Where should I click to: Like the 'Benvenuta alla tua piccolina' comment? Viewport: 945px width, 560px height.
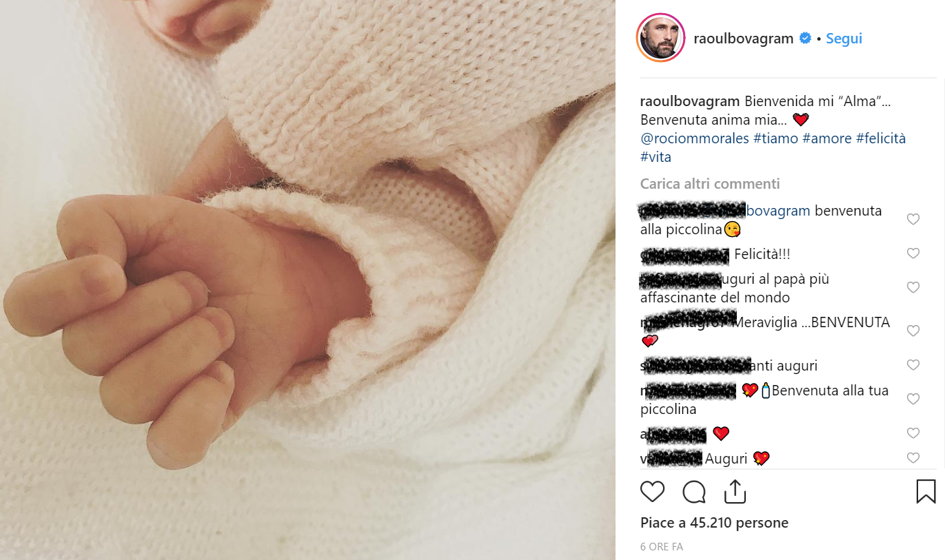pyautogui.click(x=913, y=400)
